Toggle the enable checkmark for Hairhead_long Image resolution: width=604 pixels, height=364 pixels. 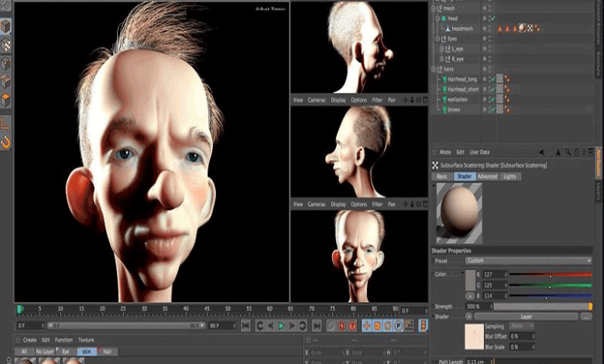(x=492, y=79)
